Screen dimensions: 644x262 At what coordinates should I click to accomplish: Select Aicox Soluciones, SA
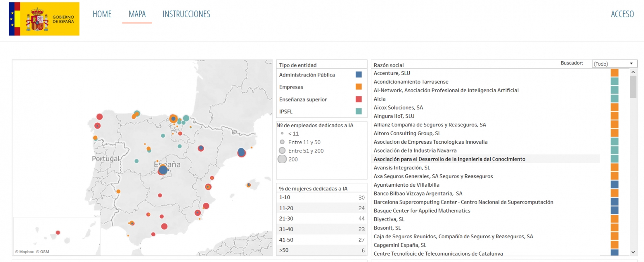point(398,107)
